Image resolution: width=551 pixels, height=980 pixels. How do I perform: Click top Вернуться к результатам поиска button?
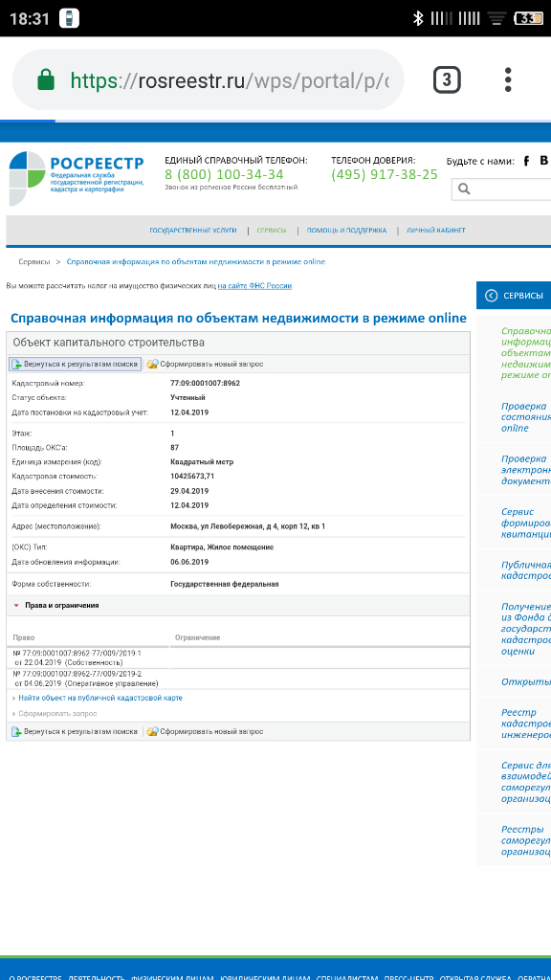coord(75,364)
